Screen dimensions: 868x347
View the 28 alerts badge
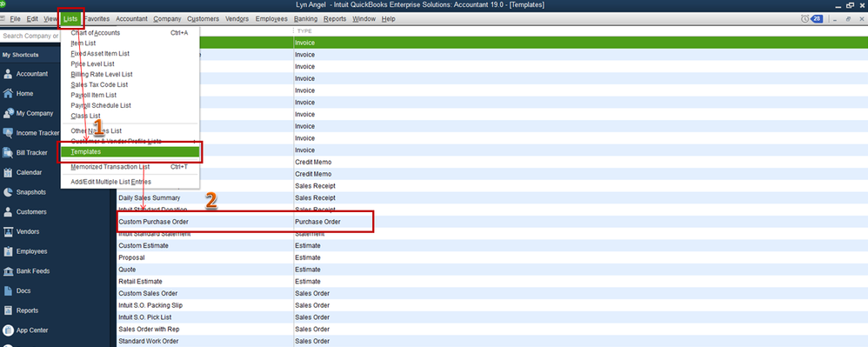tap(817, 19)
